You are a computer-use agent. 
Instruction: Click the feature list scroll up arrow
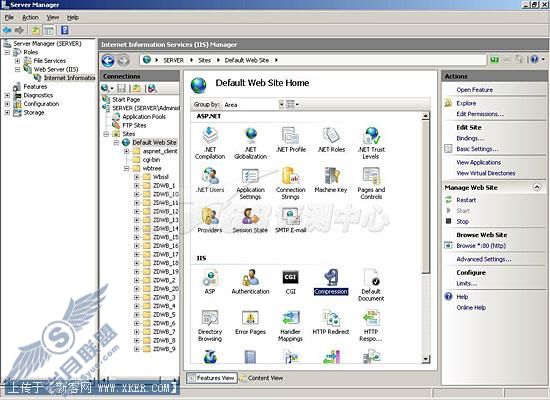(x=425, y=116)
